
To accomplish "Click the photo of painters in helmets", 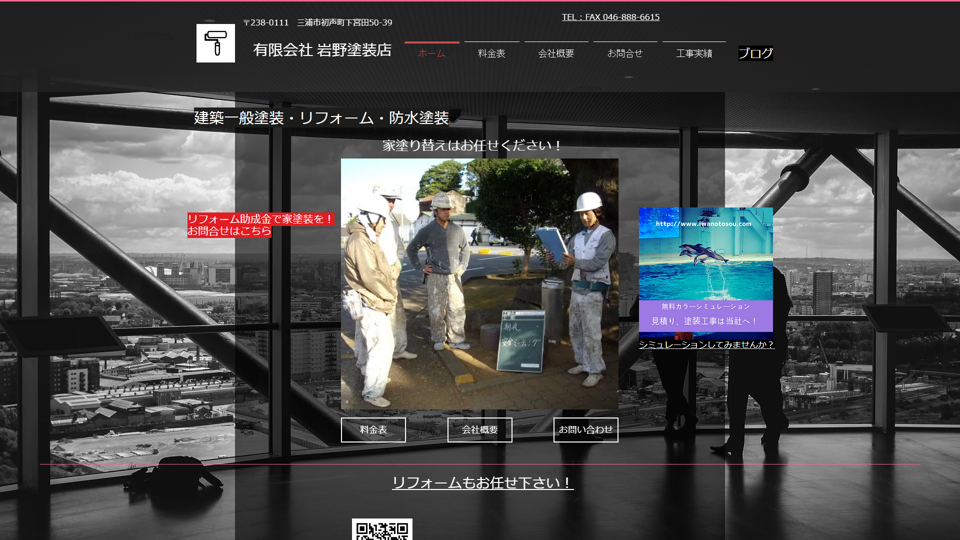I will [x=479, y=284].
